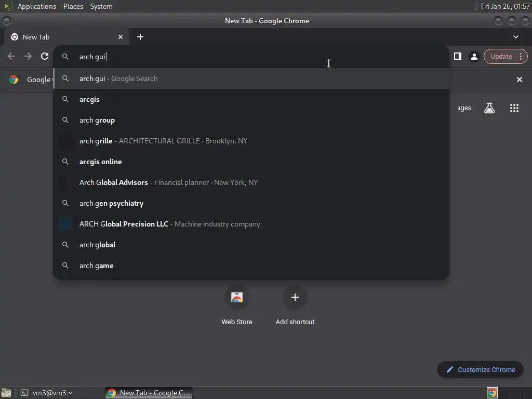Select 'arch gen psychiatry' suggestion

(251, 203)
